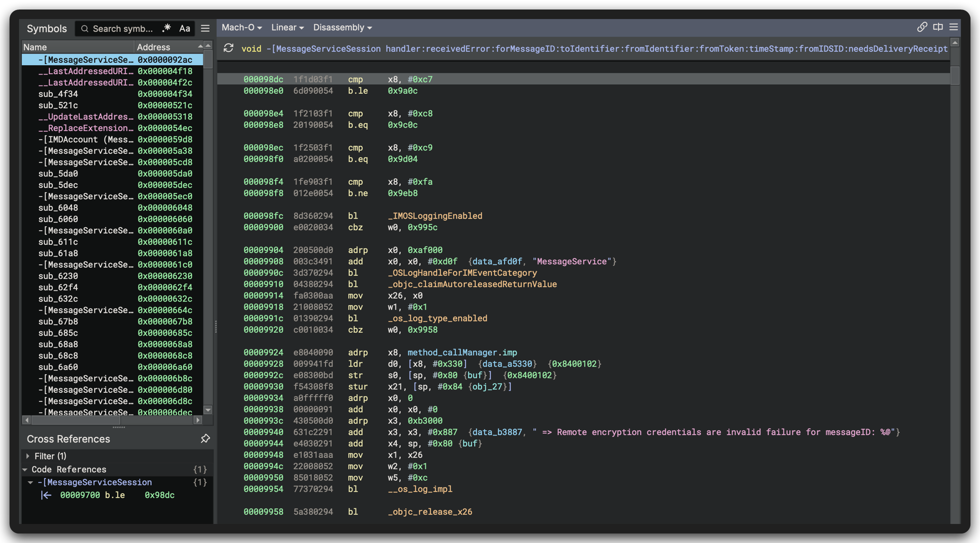Viewport: 980px width, 543px height.
Task: Click the refresh icon beside function header
Action: [x=229, y=48]
